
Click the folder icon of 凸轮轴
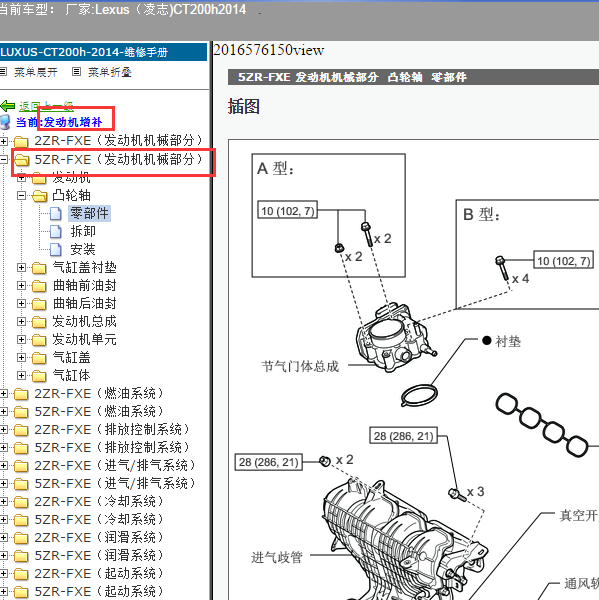pyautogui.click(x=39, y=196)
